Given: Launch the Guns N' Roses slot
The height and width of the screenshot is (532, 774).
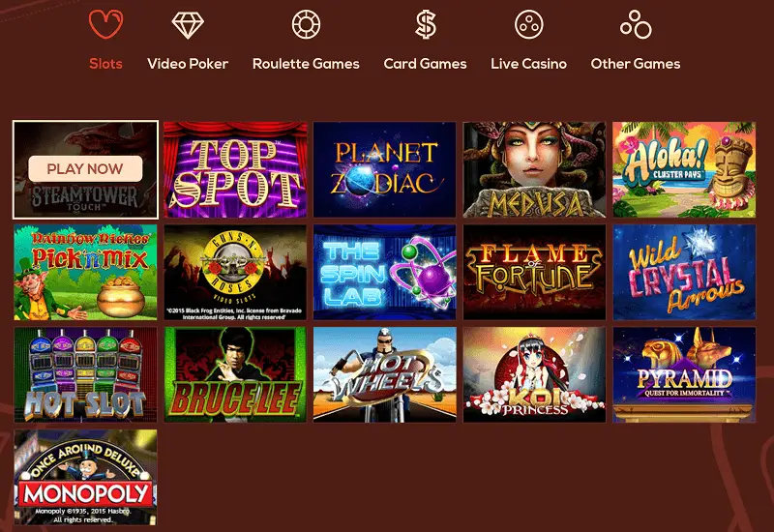Looking at the screenshot, I should coord(235,273).
